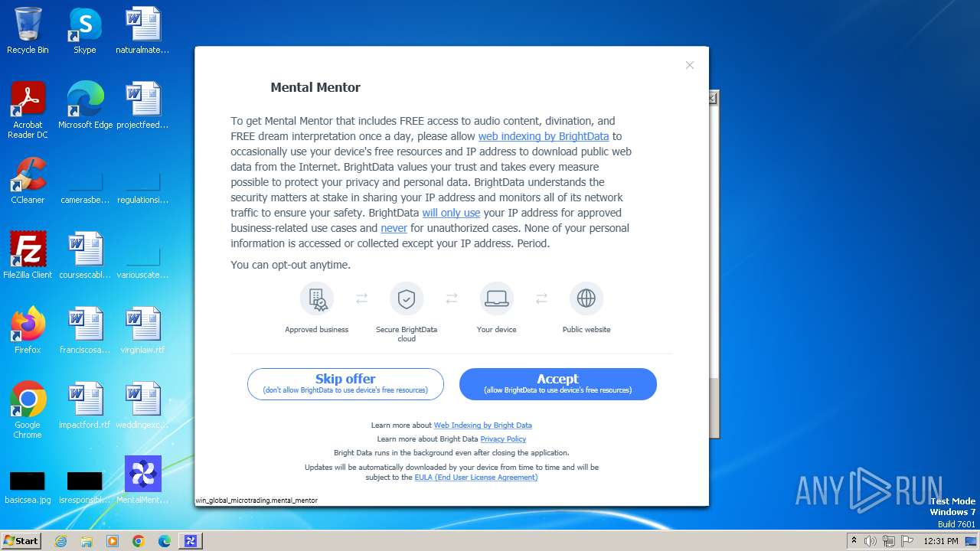Image resolution: width=980 pixels, height=551 pixels.
Task: Follow the 'will only use' link
Action: click(451, 213)
